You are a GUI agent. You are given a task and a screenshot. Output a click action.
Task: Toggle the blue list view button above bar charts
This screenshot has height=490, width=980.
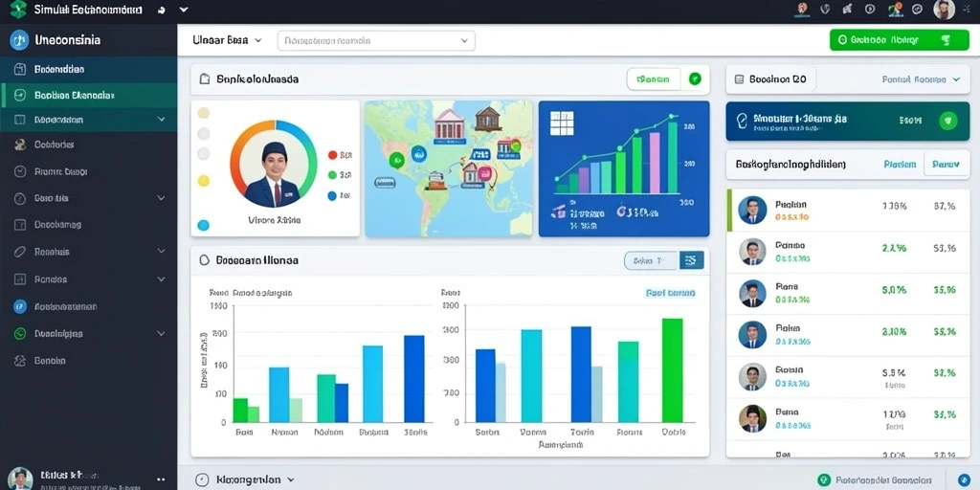point(691,260)
